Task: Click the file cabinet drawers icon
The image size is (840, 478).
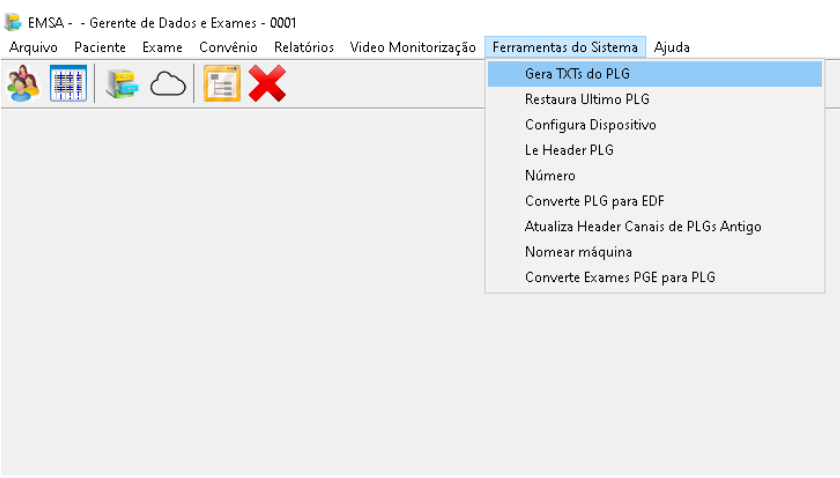Action: tap(121, 84)
